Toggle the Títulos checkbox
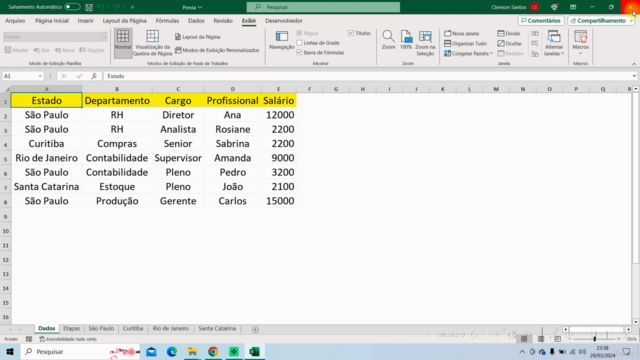Screen dimensions: 640x360 tap(351, 33)
